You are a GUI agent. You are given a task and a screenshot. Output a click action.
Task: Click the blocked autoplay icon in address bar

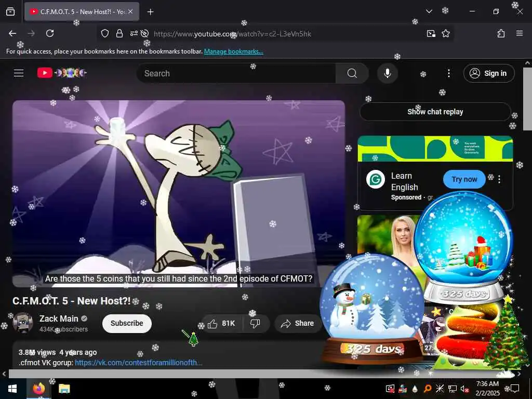coord(145,33)
